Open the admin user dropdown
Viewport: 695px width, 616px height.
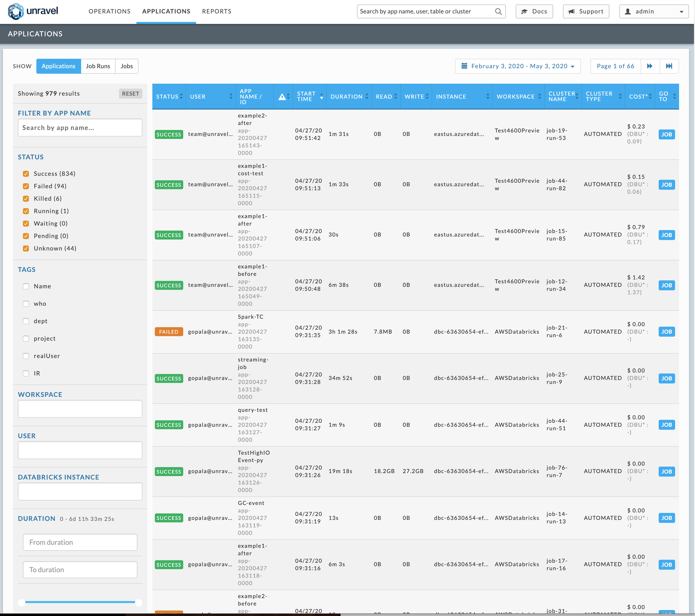653,11
